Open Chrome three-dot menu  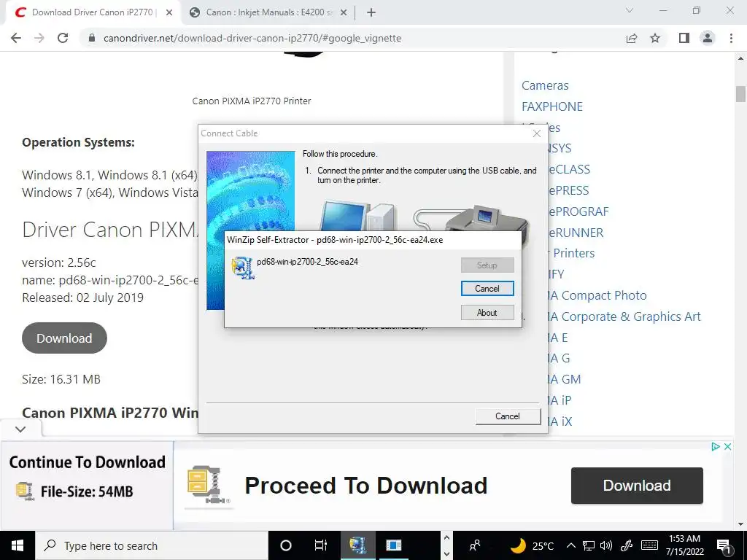pos(731,38)
